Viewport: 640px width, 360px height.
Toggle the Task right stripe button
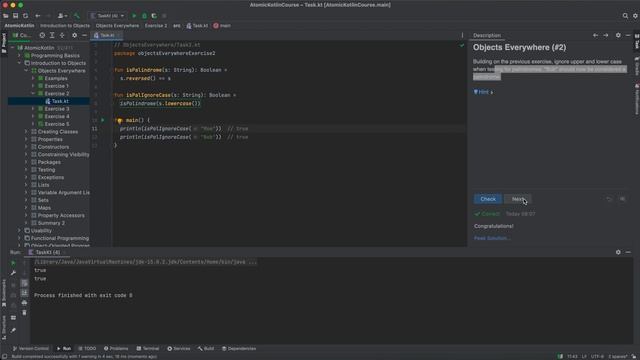point(636,42)
